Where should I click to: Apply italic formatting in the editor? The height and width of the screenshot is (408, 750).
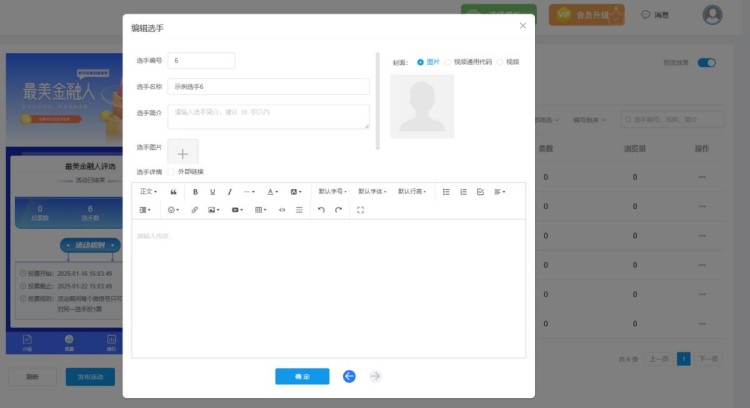tap(229, 191)
